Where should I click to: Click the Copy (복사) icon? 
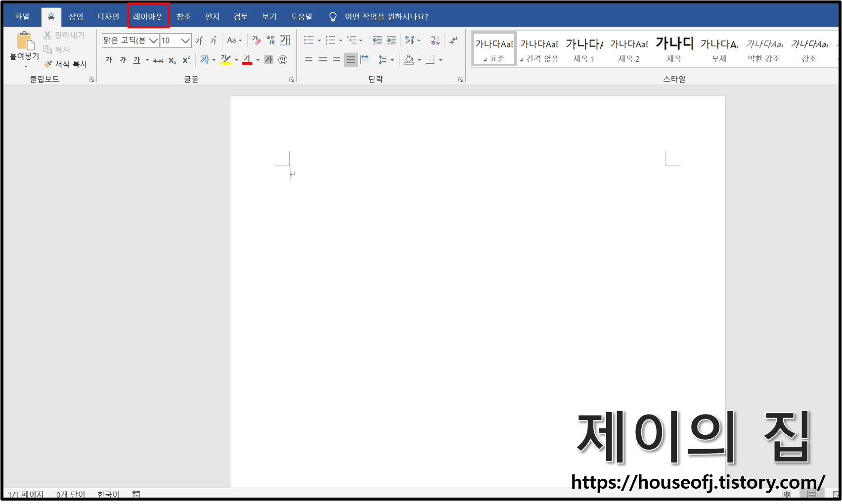click(48, 49)
